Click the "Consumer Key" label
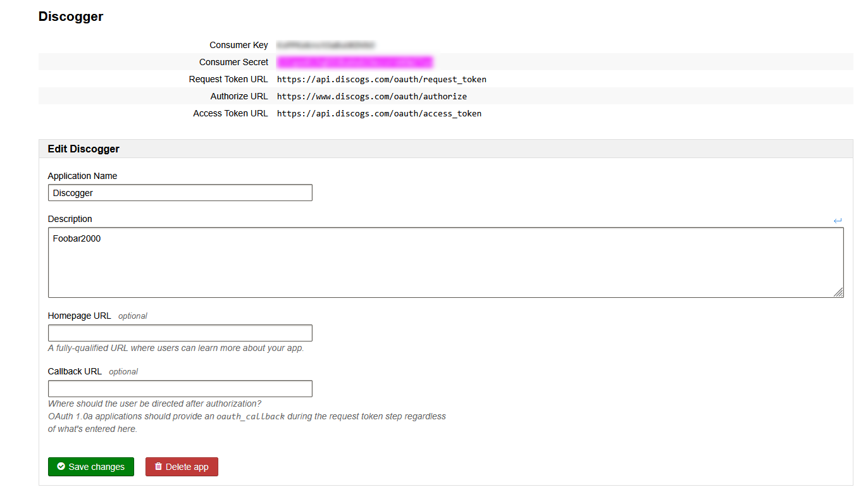Image resolution: width=868 pixels, height=499 pixels. pos(239,46)
